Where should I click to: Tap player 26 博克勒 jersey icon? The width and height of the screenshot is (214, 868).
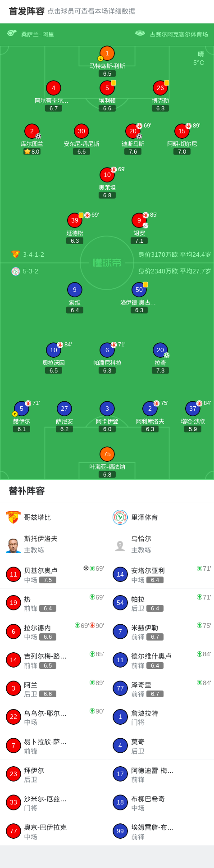(x=160, y=88)
